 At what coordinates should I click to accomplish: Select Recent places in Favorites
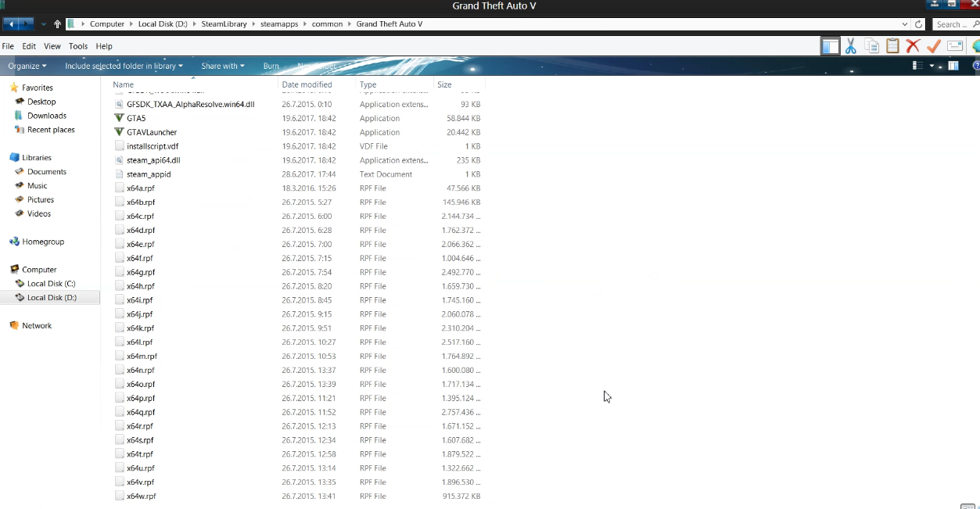point(51,130)
